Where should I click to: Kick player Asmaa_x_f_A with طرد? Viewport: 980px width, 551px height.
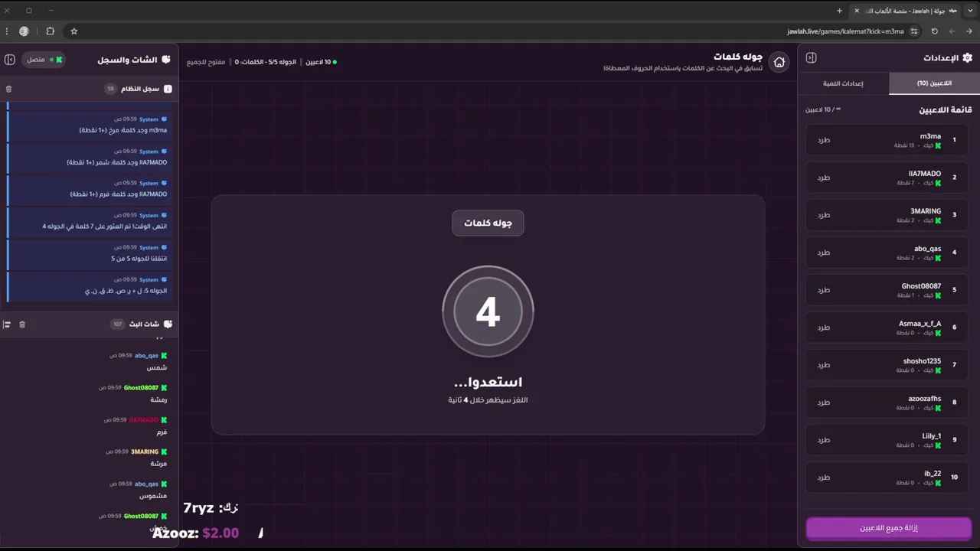click(823, 328)
